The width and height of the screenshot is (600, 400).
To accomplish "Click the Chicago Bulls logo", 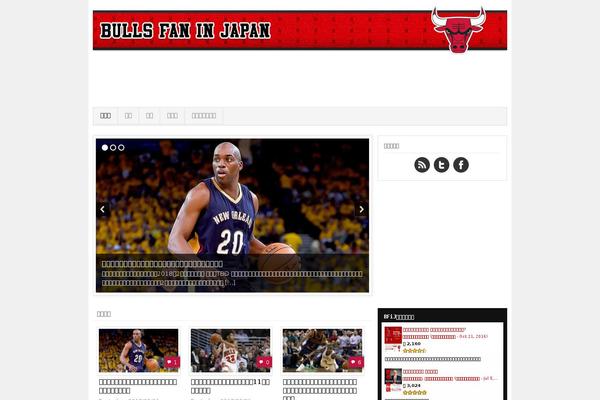I will [458, 29].
